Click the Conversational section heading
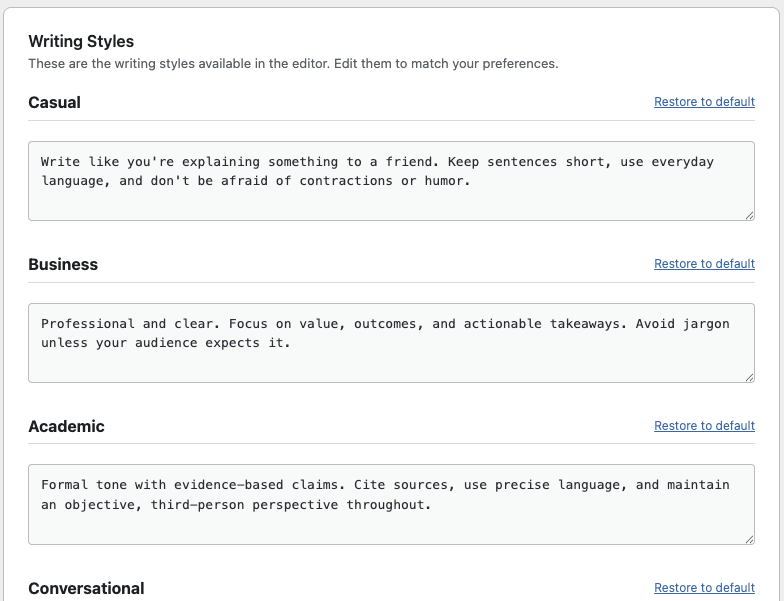Screen dimensions: 784x601 pos(86,588)
